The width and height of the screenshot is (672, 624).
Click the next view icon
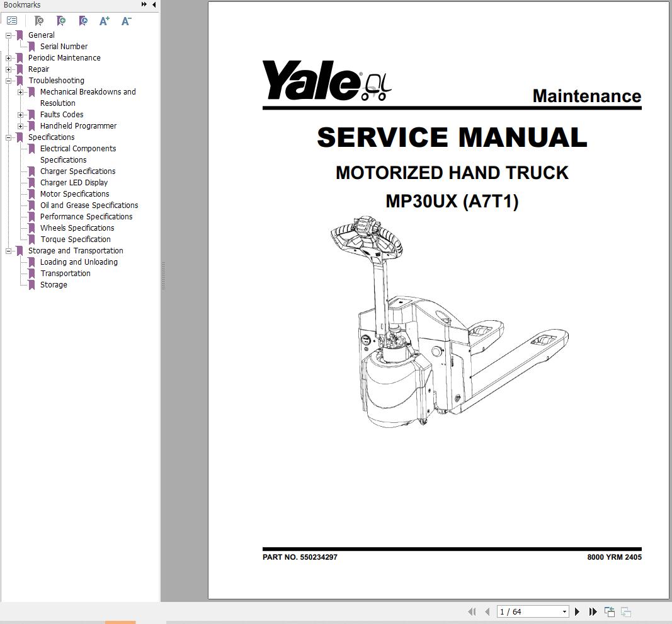point(626,611)
